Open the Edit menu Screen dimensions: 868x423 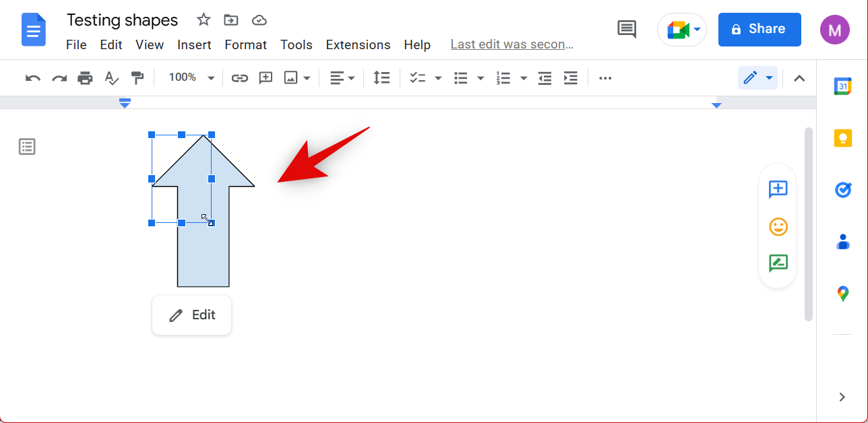point(111,44)
